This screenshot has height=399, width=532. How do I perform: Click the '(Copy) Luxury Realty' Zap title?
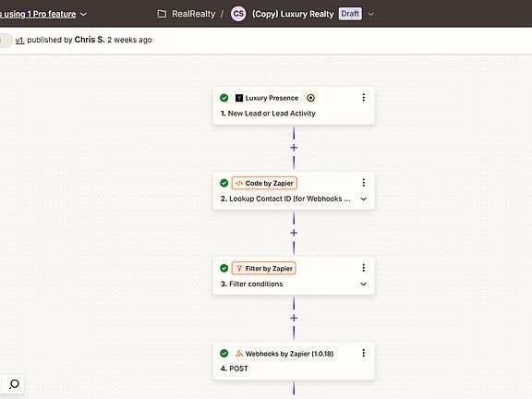click(293, 14)
